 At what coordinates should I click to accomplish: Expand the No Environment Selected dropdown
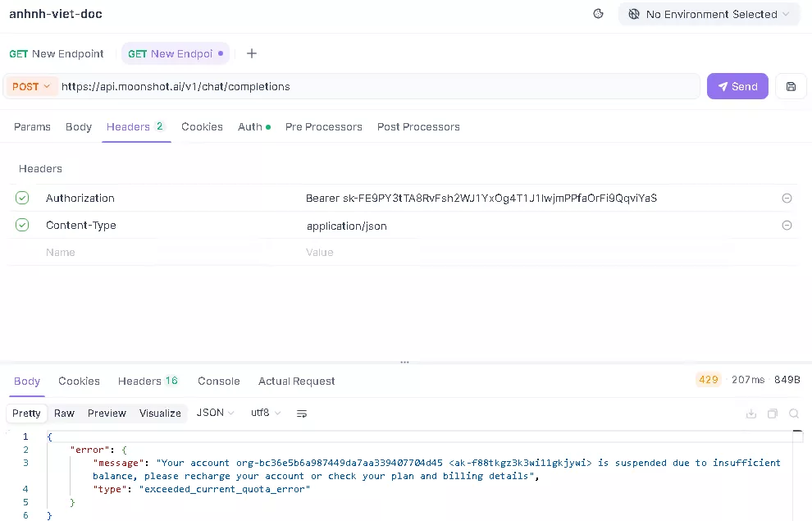click(709, 14)
